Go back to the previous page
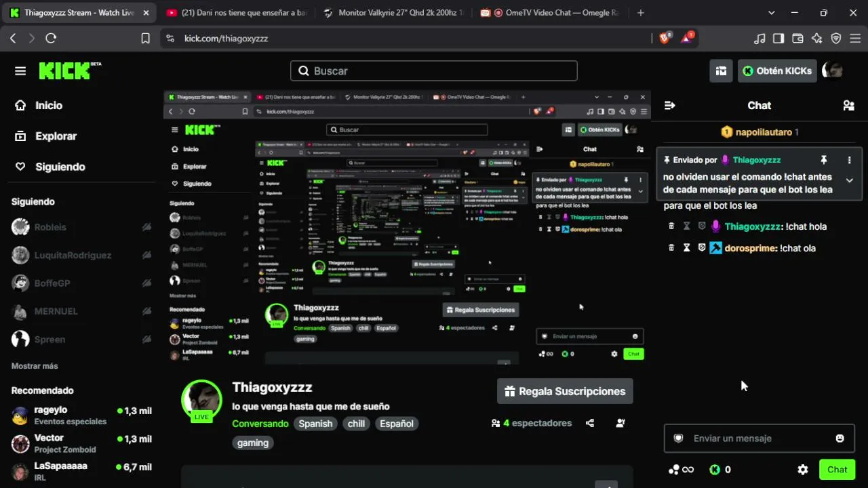Viewport: 868px width, 488px height. pos(13,39)
